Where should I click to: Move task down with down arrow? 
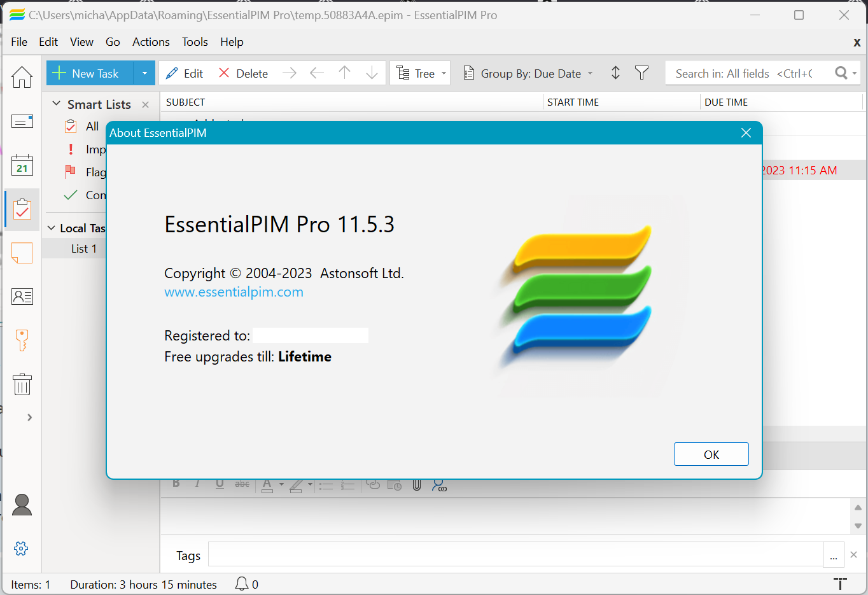point(372,73)
